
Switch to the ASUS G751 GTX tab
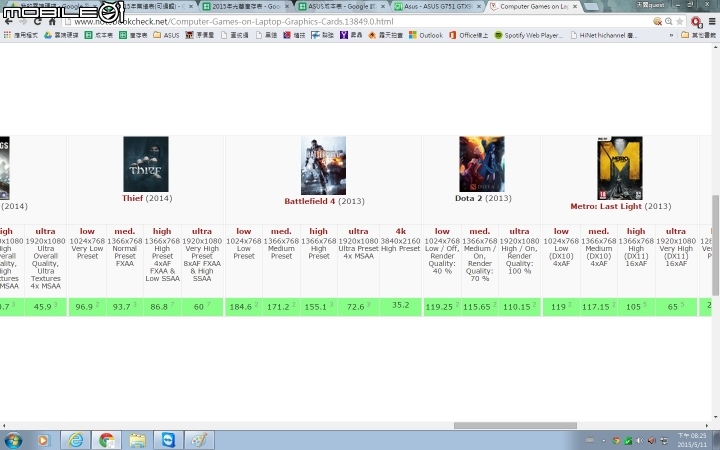(x=437, y=6)
